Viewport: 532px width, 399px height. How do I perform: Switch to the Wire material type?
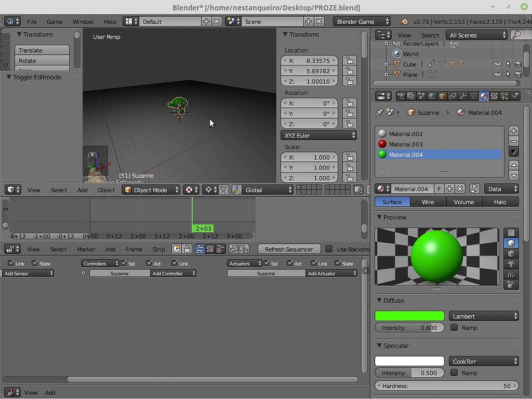pyautogui.click(x=427, y=202)
